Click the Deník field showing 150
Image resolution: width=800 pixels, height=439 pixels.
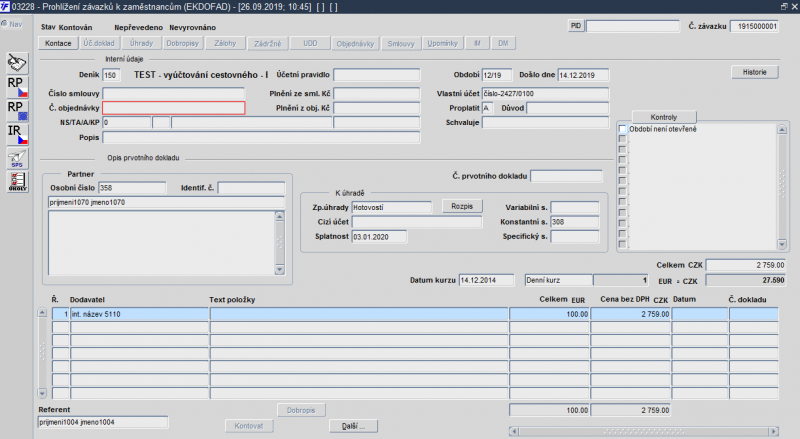point(111,75)
